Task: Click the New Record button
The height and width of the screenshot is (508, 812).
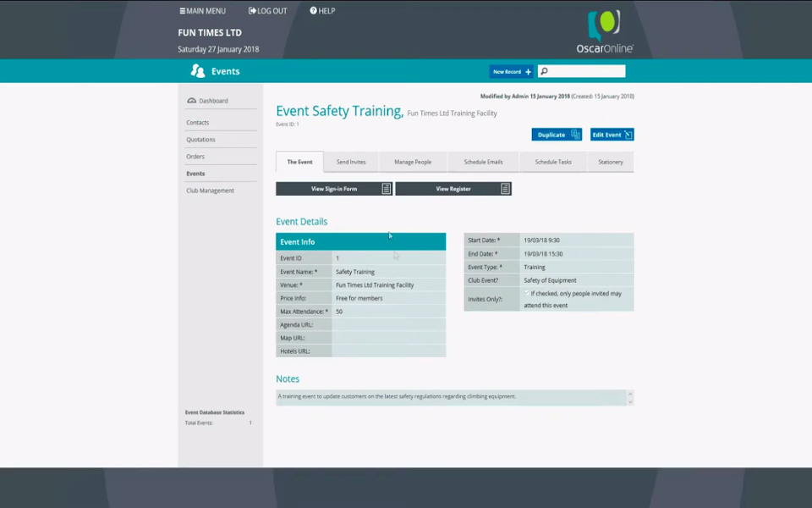Action: tap(511, 71)
